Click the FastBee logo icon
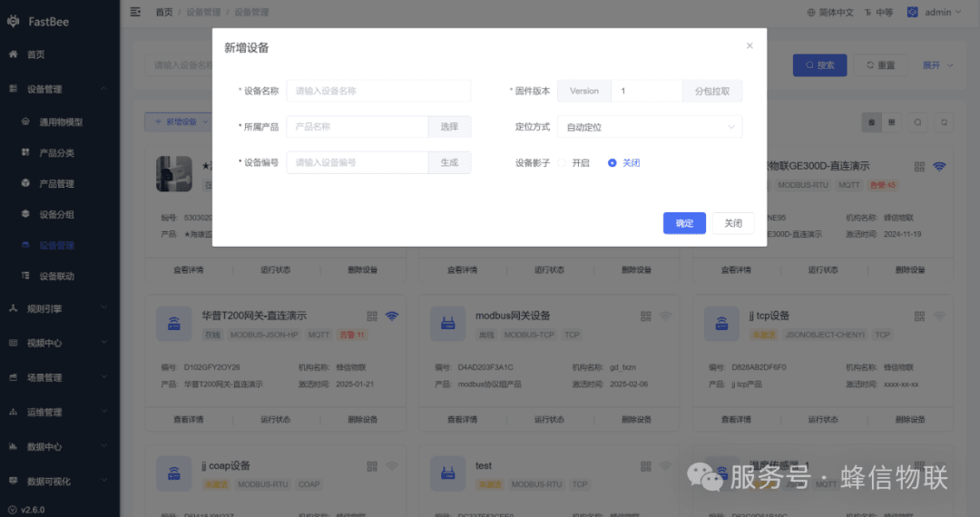Screen dimensions: 980x517 (13, 21)
